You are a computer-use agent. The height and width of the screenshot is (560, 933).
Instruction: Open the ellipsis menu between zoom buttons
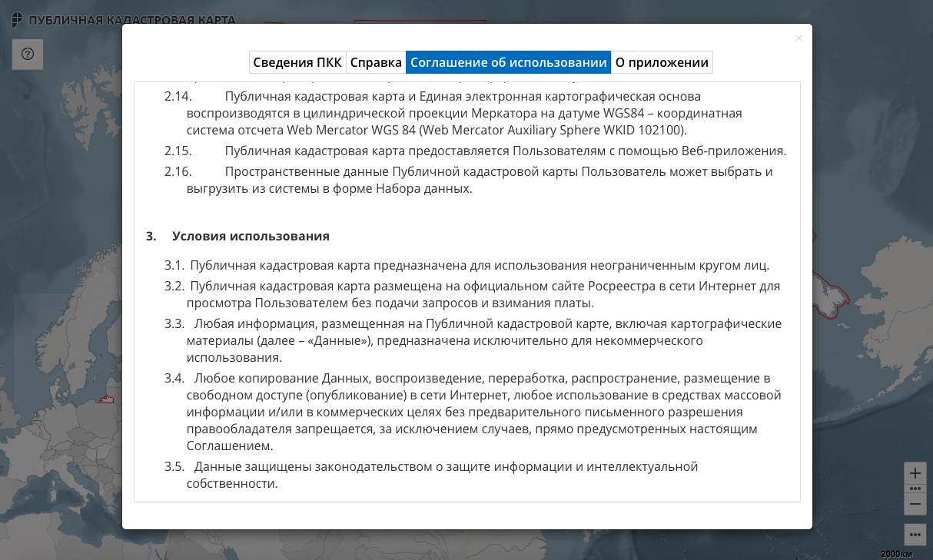[x=915, y=488]
